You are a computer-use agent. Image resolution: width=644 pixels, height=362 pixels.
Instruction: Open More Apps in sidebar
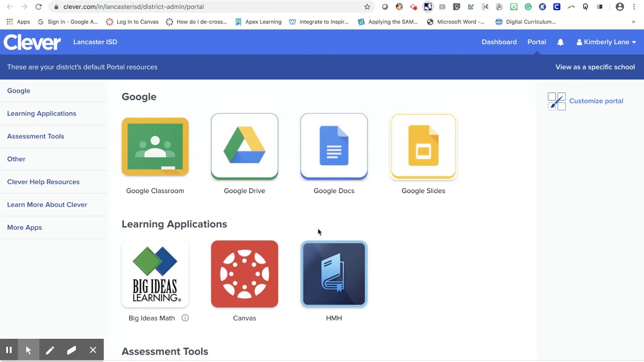click(25, 227)
